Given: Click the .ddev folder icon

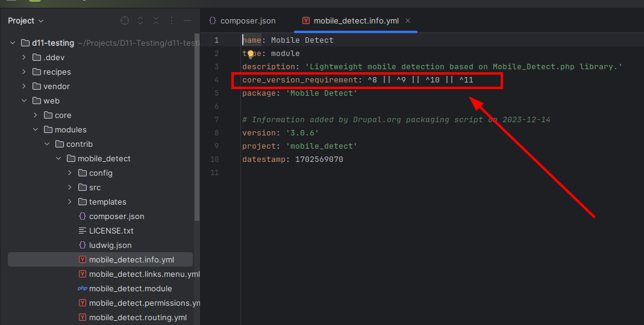Looking at the screenshot, I should point(37,57).
